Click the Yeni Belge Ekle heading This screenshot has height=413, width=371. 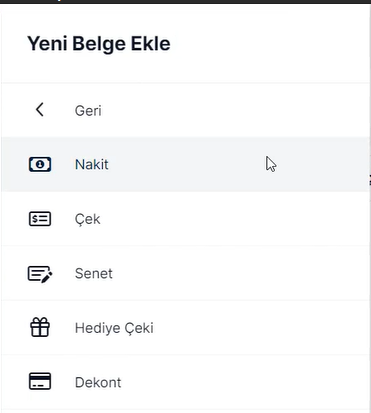point(99,44)
